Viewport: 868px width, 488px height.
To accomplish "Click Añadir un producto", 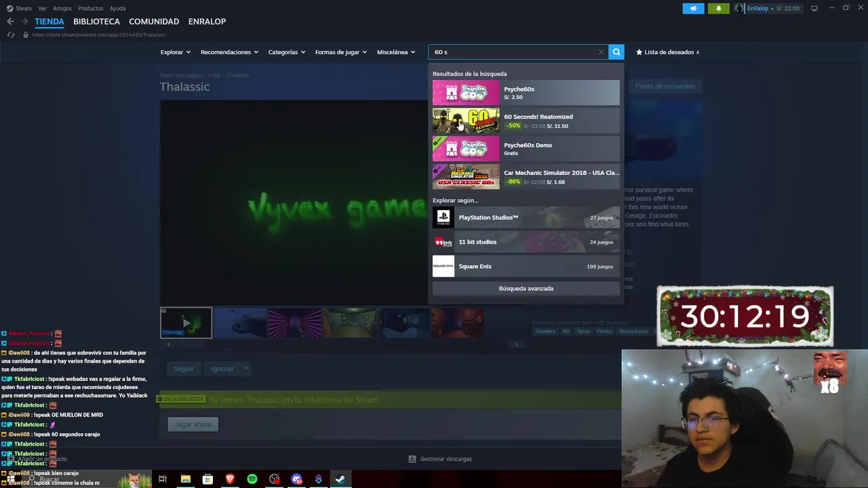I will click(x=37, y=459).
